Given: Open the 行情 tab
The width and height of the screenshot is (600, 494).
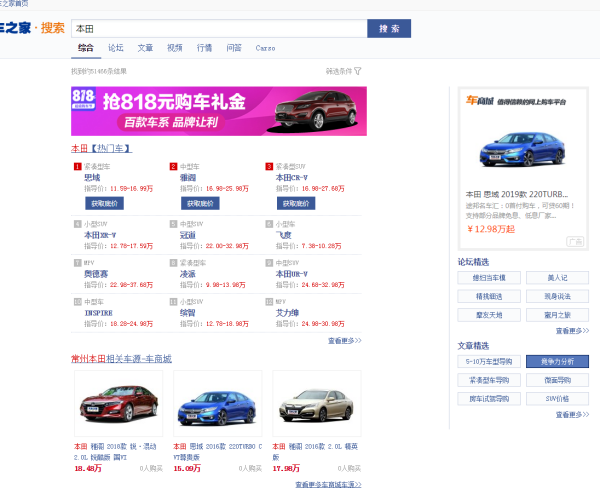Looking at the screenshot, I should coord(204,48).
